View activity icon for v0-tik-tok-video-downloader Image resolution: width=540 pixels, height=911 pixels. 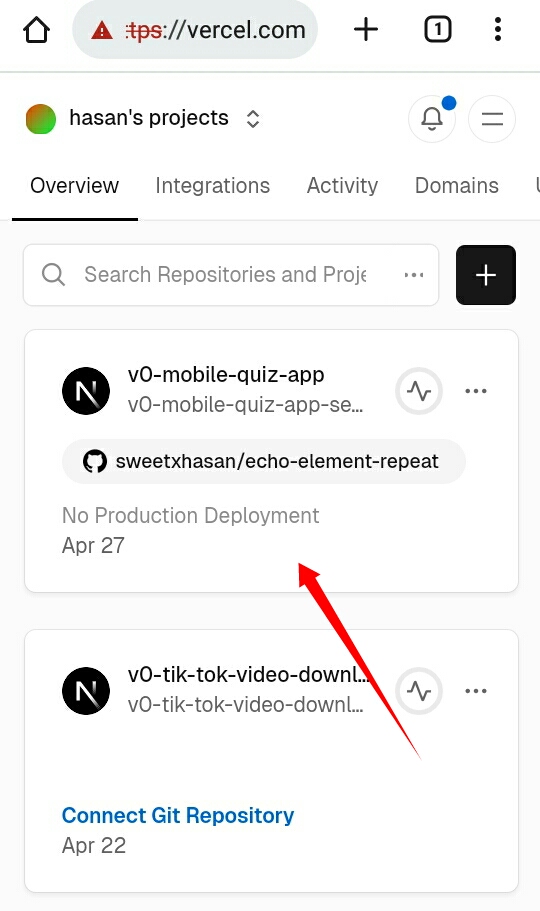pyautogui.click(x=419, y=691)
